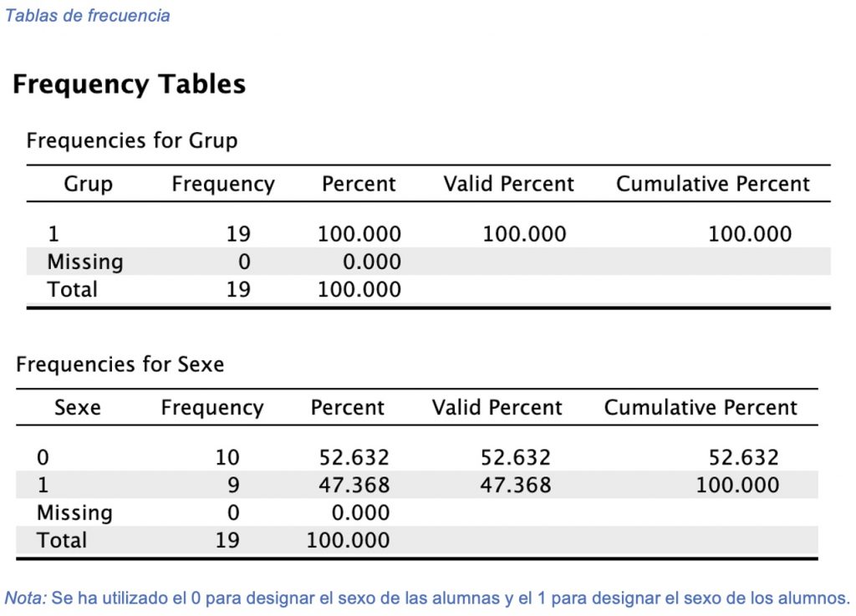Click Missing percent 0.000 in Grup table
The image size is (856, 616).
[372, 262]
